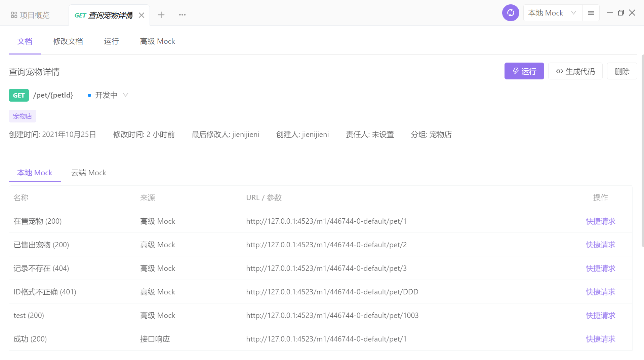
Task: Click the ellipsis icon beside the tabs
Action: (x=182, y=15)
